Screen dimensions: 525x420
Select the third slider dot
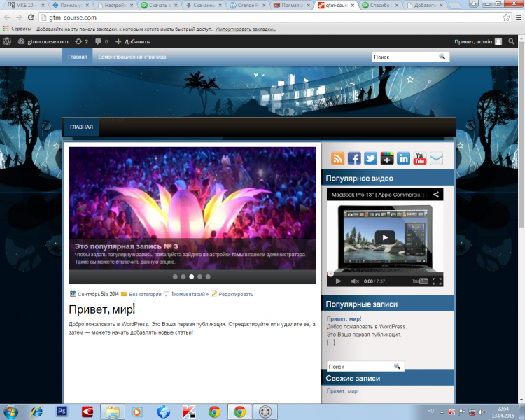tap(192, 276)
